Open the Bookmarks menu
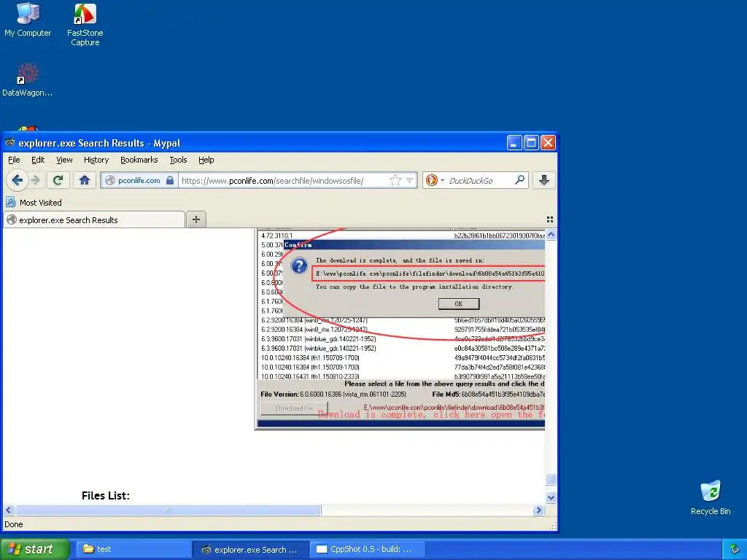747x560 pixels. (139, 160)
